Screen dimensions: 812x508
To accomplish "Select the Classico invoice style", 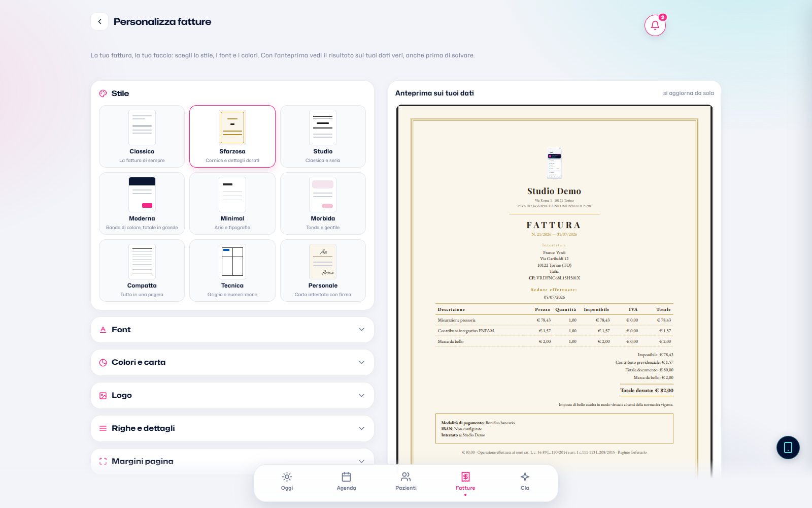I will point(142,136).
